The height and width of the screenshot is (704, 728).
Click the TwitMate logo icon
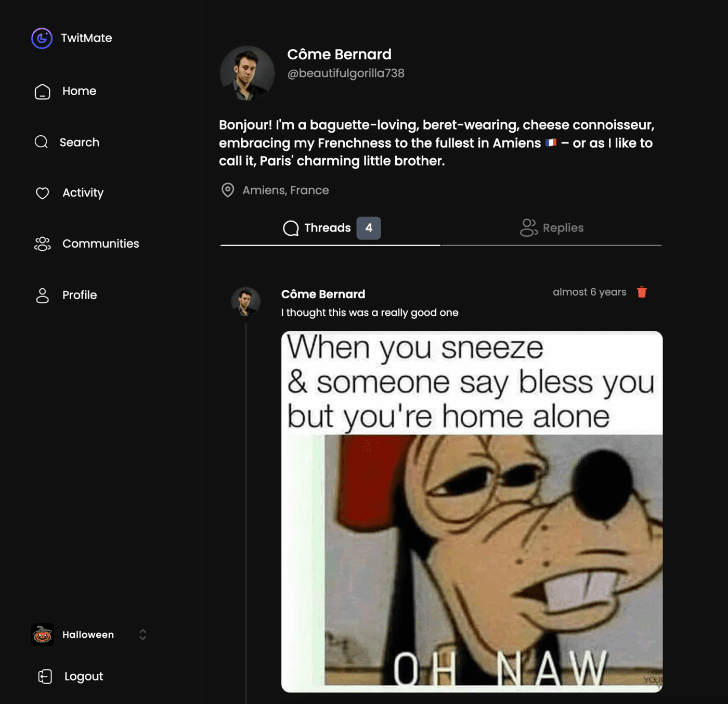42,38
